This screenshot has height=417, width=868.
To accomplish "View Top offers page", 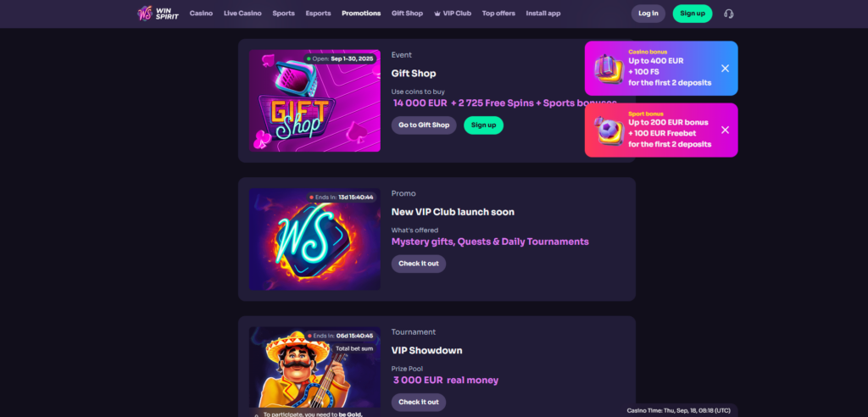I will coord(498,14).
